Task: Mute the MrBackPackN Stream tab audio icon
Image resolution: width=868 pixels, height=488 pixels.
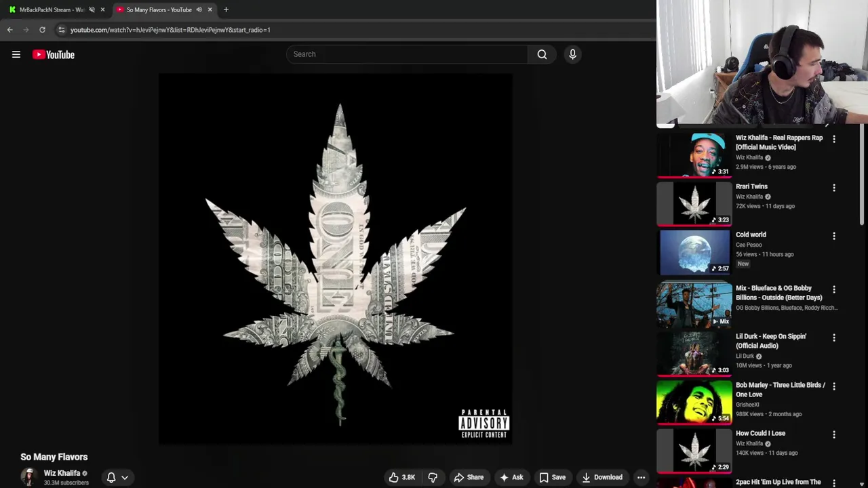Action: point(92,9)
